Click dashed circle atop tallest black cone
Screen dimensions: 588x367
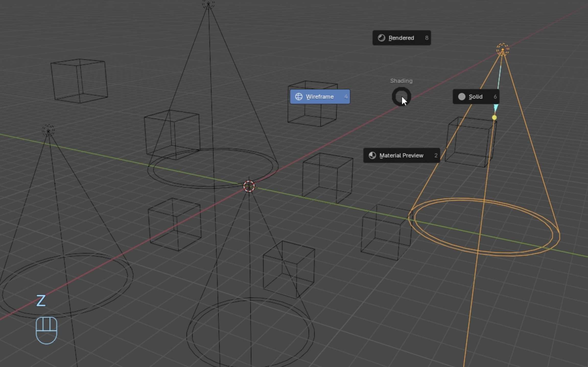(x=208, y=4)
